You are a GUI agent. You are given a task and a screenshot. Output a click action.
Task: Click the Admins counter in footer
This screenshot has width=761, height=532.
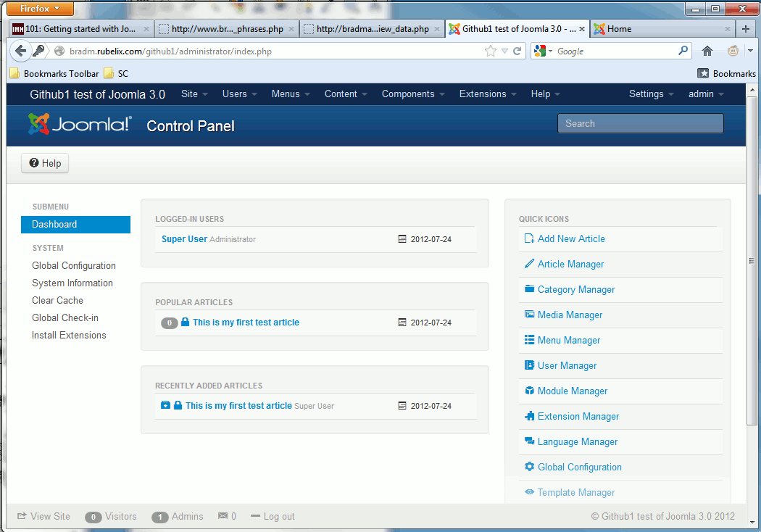click(178, 516)
